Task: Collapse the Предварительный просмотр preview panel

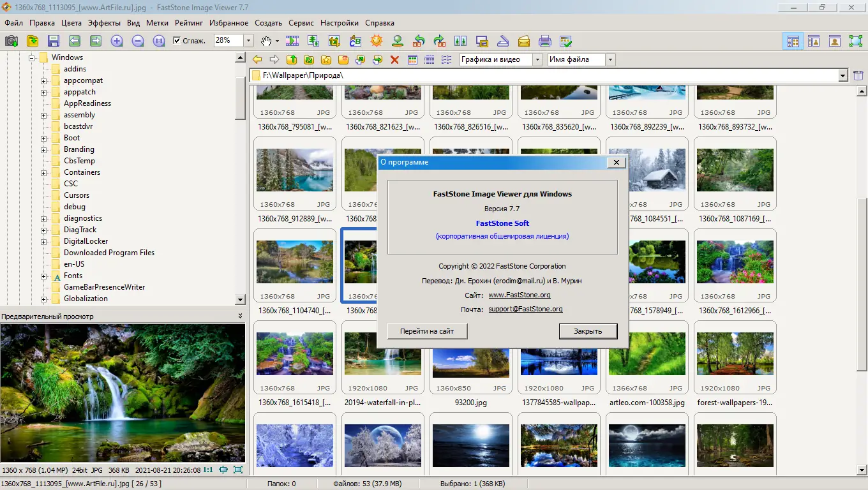Action: 241,316
